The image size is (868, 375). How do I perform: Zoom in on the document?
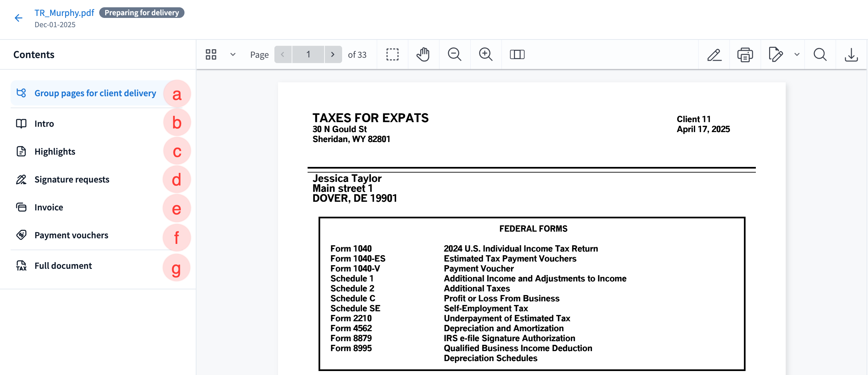pos(486,54)
